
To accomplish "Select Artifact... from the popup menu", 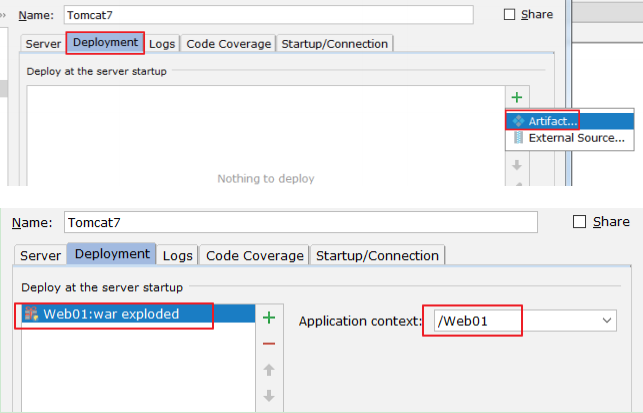I will click(x=570, y=121).
